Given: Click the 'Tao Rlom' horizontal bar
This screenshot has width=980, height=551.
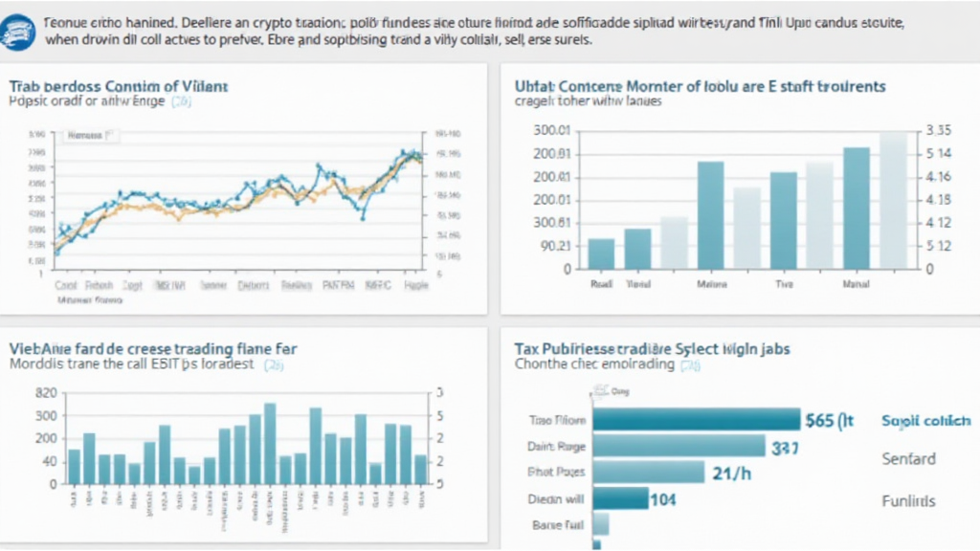Looking at the screenshot, I should [696, 420].
